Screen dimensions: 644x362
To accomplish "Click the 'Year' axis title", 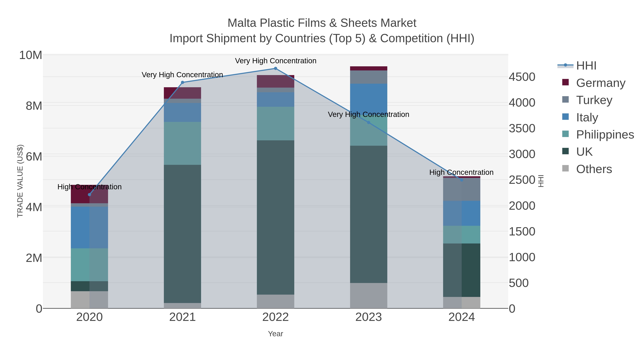I will (x=275, y=334).
